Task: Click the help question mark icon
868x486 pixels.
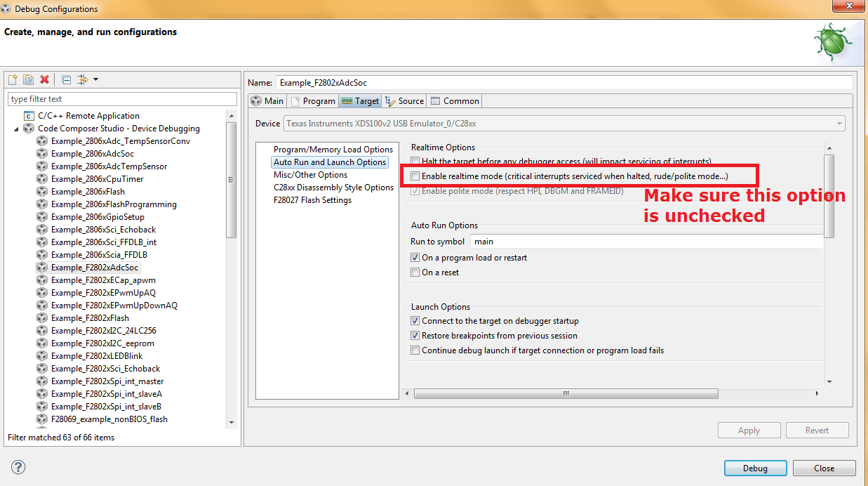Action: click(19, 467)
